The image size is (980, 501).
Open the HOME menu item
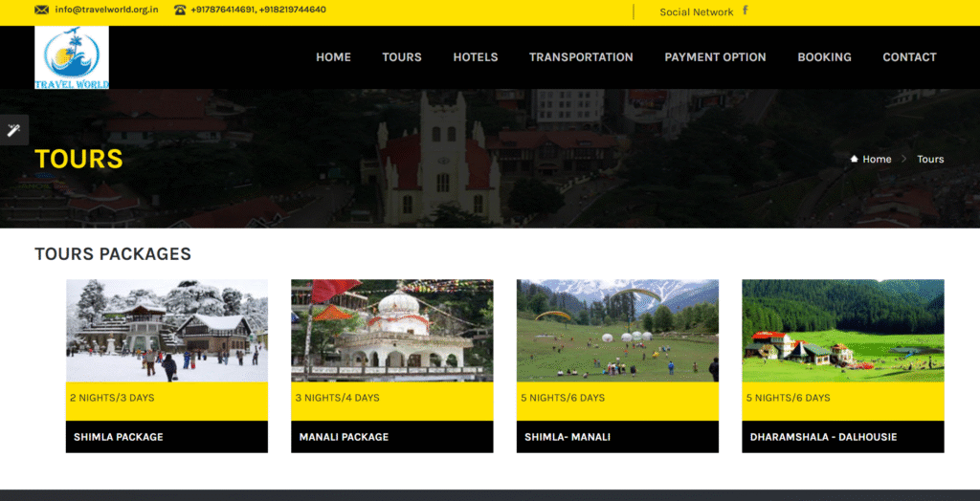[333, 57]
